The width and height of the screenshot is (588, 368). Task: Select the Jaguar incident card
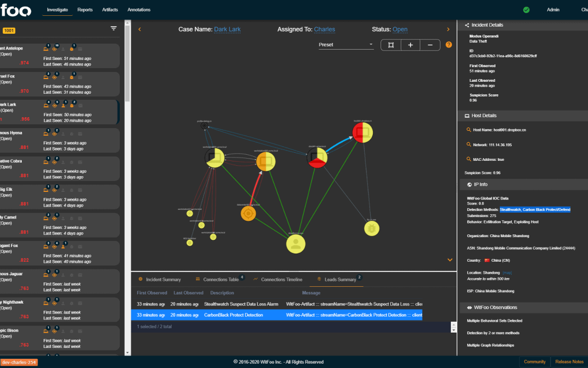coord(59,282)
